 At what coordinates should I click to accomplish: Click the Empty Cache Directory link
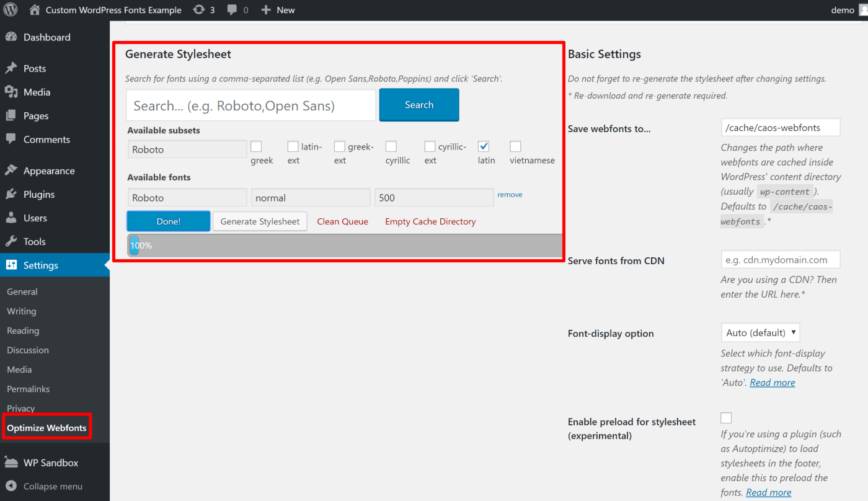(x=430, y=221)
